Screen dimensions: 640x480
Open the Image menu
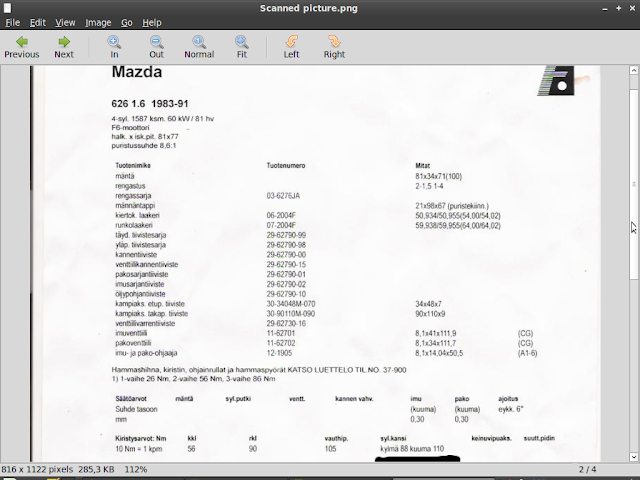click(98, 22)
